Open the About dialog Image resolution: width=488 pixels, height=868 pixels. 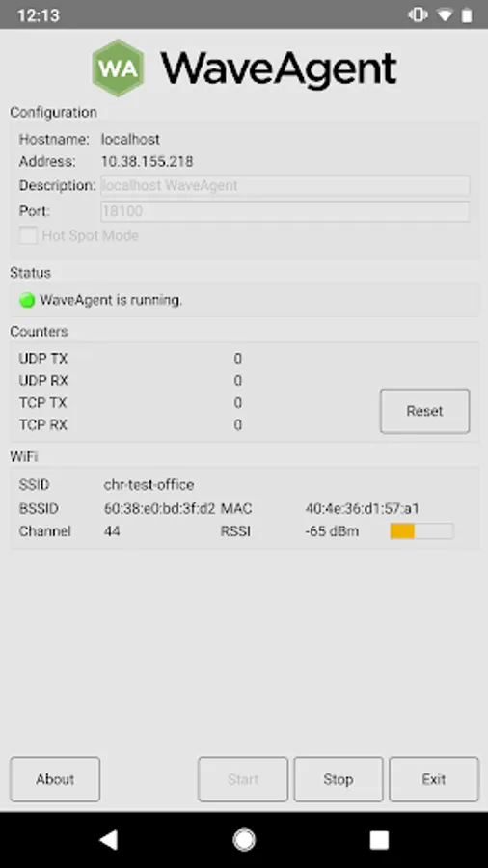tap(55, 779)
